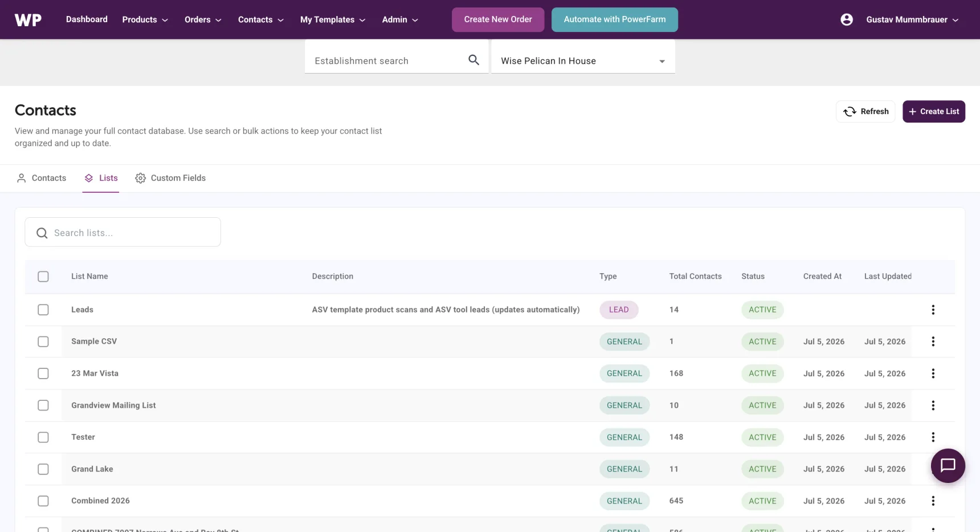The width and height of the screenshot is (980, 532).
Task: Click the plus icon in Create List
Action: tap(912, 111)
